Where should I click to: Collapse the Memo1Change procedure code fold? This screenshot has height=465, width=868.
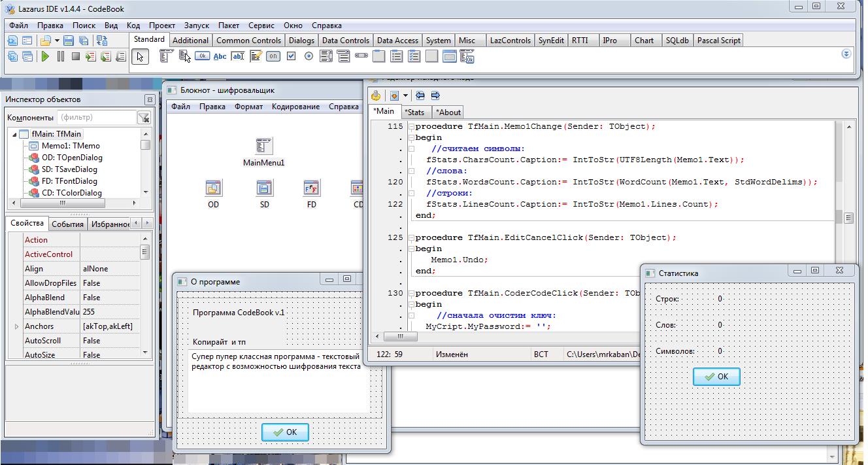point(411,127)
